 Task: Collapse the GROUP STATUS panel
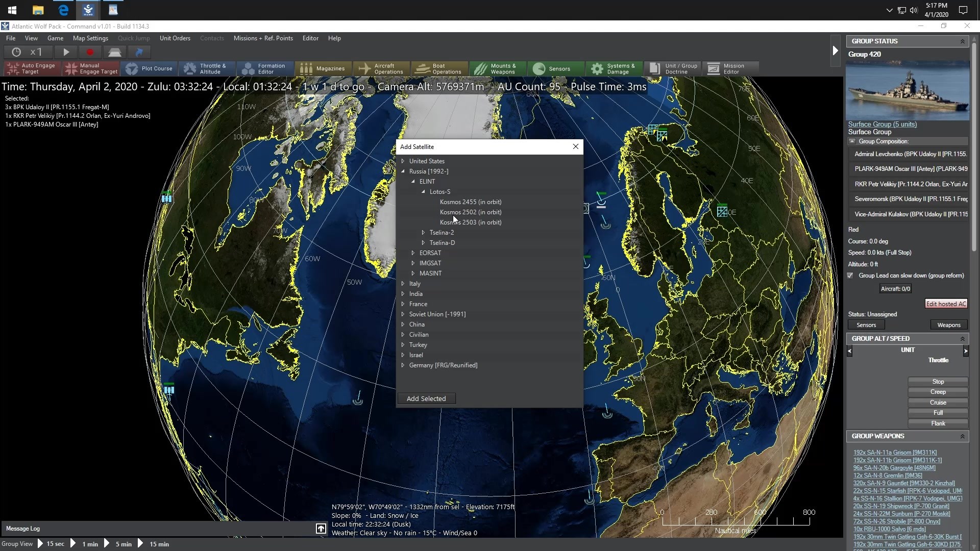[962, 41]
